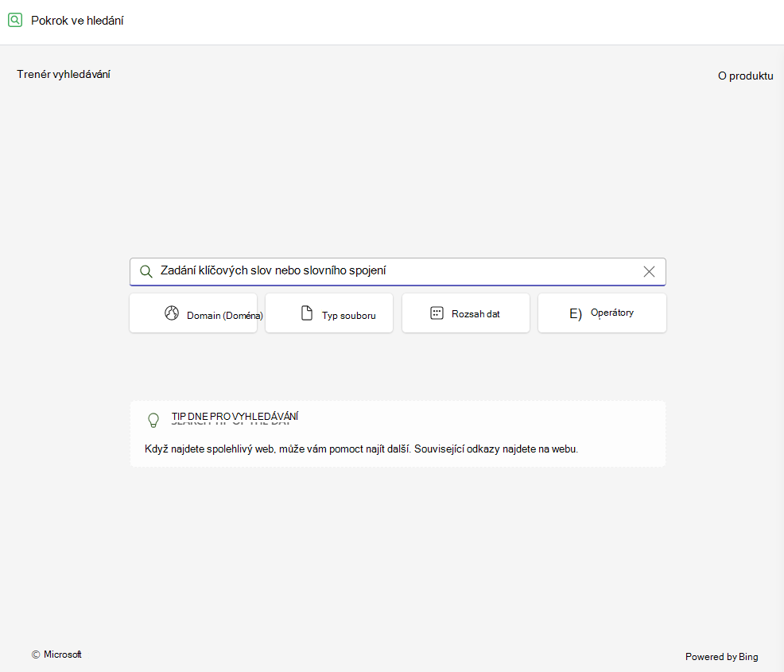Click the © Microsoft footer text
Screen dimensions: 784x672
(56, 655)
